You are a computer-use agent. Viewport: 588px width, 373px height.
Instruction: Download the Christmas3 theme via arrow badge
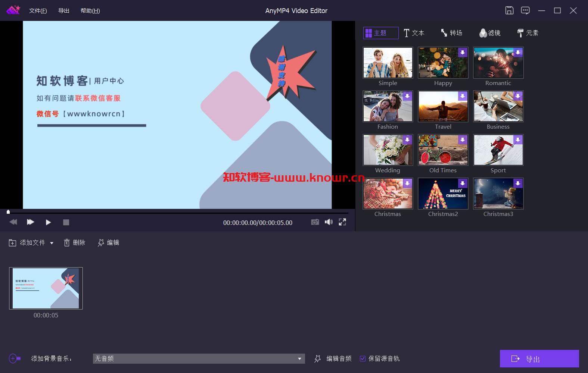pyautogui.click(x=518, y=184)
